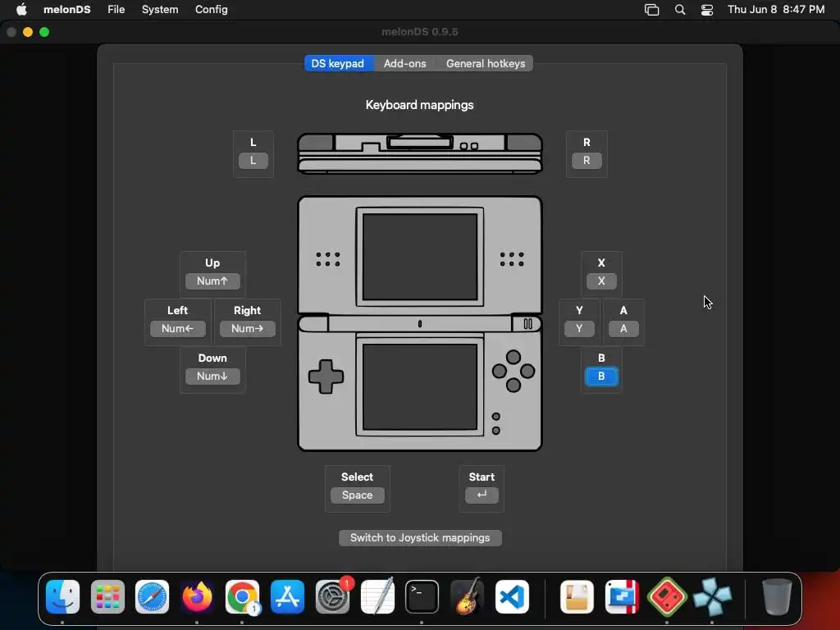Open Google Chrome from the dock
Screen dimensions: 840x630
click(x=242, y=596)
